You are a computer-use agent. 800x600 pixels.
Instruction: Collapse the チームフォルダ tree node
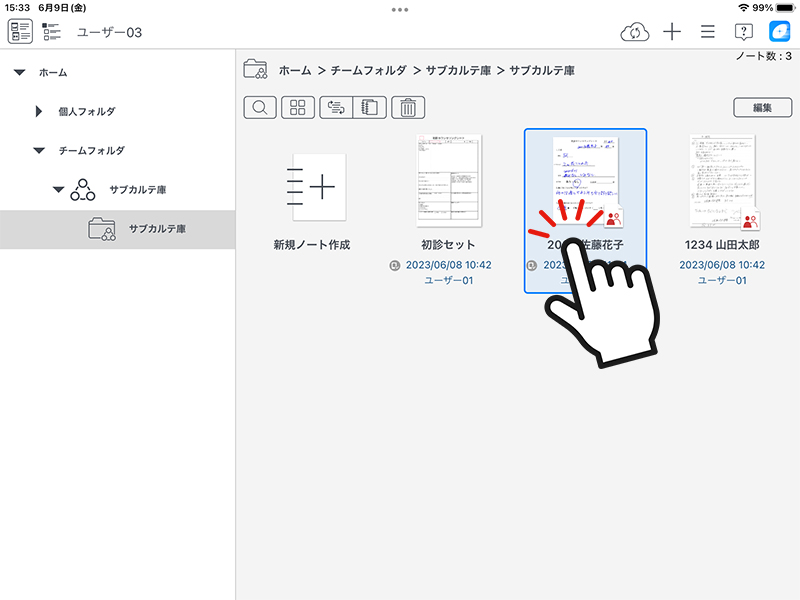click(39, 151)
